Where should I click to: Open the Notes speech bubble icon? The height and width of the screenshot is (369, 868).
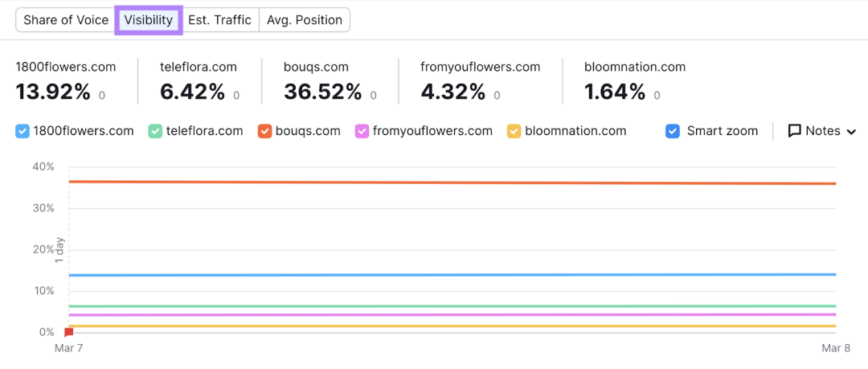click(x=794, y=131)
